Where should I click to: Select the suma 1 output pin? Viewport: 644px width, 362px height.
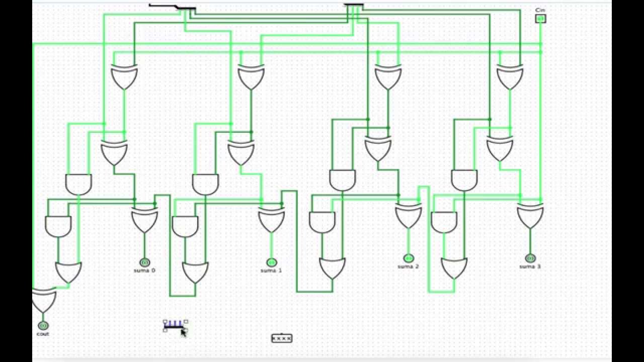click(x=271, y=262)
